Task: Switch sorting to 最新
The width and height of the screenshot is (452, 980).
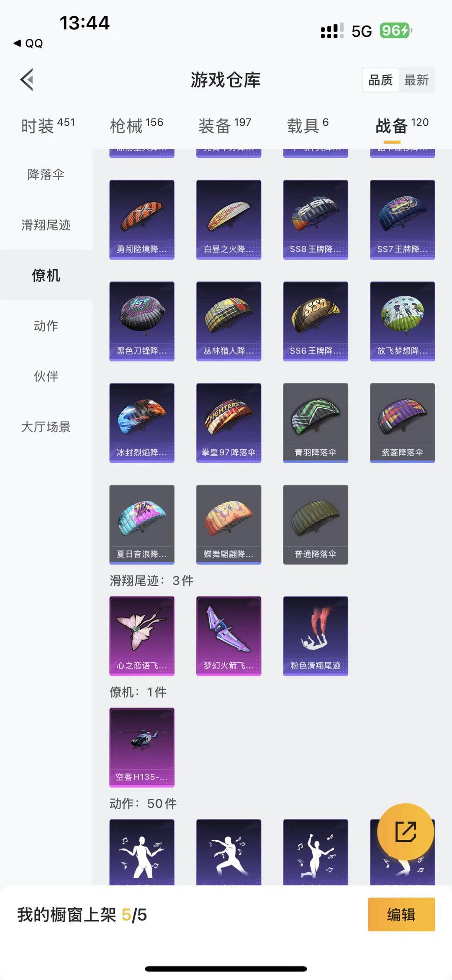Action: tap(416, 80)
